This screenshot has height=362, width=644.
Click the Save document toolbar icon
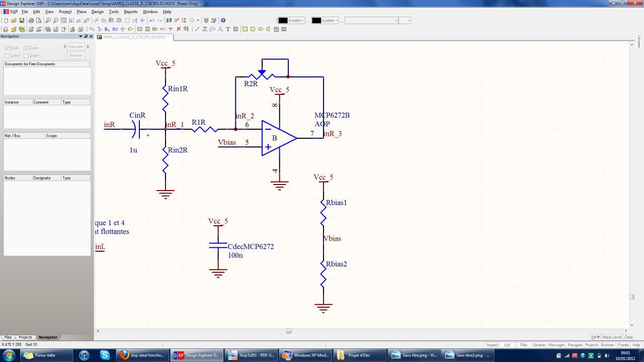[22, 21]
